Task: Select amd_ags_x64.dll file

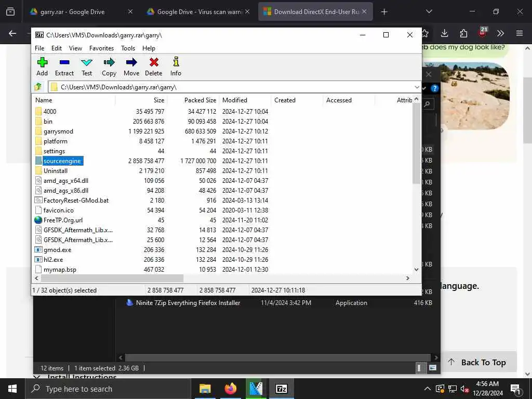Action: coord(66,180)
